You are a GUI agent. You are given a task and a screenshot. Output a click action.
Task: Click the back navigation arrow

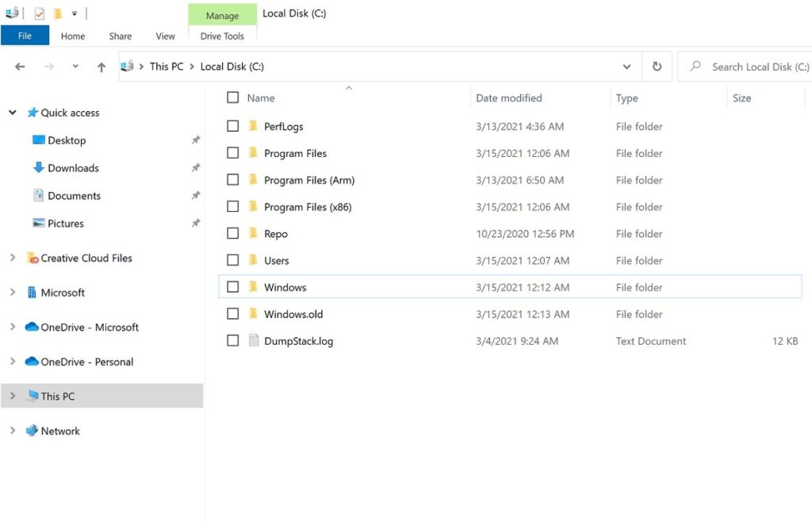(x=19, y=67)
